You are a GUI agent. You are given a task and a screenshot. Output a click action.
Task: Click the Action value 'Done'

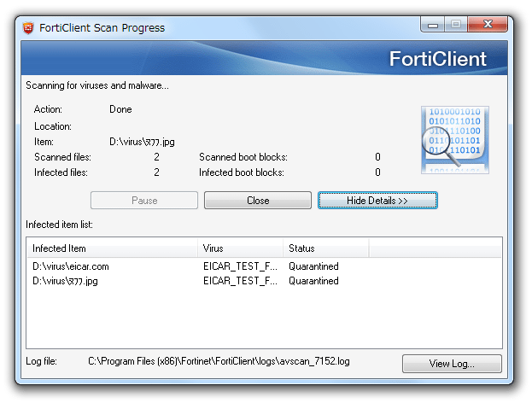120,109
